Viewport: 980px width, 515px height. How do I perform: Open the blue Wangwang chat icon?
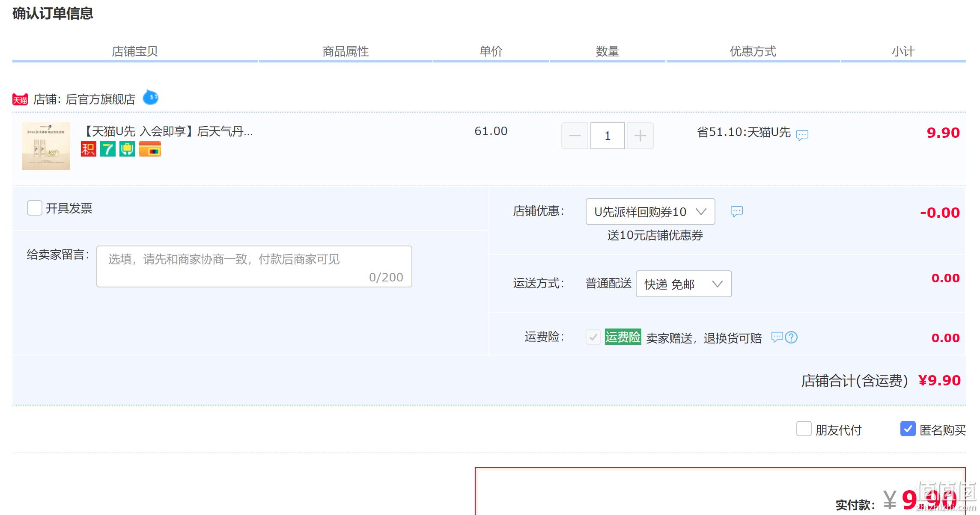150,98
